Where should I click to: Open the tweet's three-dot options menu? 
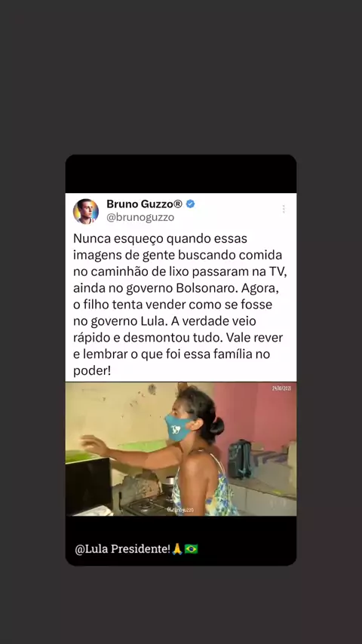[x=284, y=209]
